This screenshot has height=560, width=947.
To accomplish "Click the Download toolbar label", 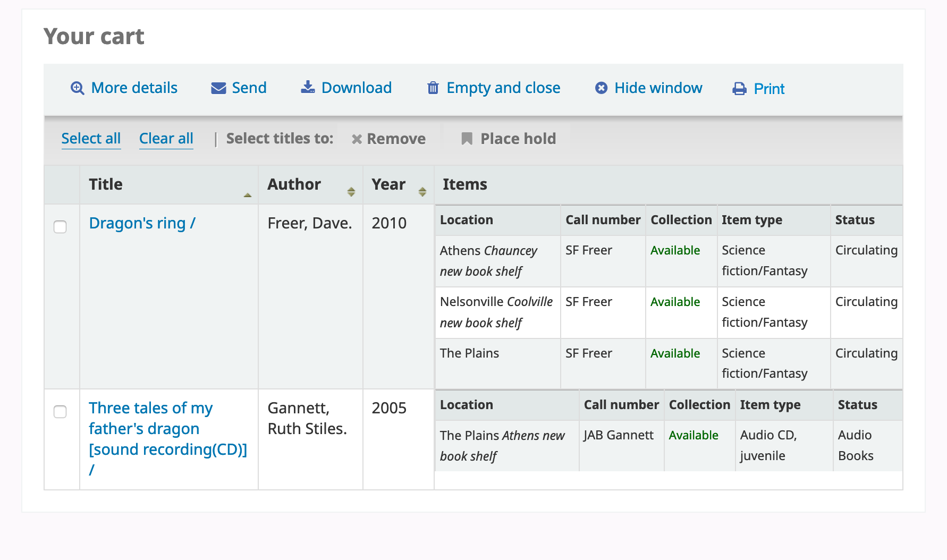I will point(356,88).
